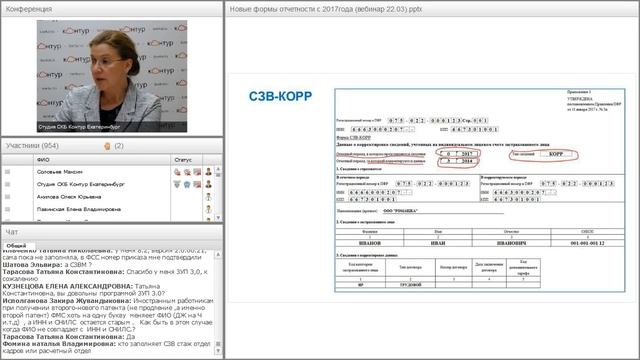Viewport: 640px width, 360px height.
Task: Click the user role icon for Соловьев Максим
Action: pos(209,172)
